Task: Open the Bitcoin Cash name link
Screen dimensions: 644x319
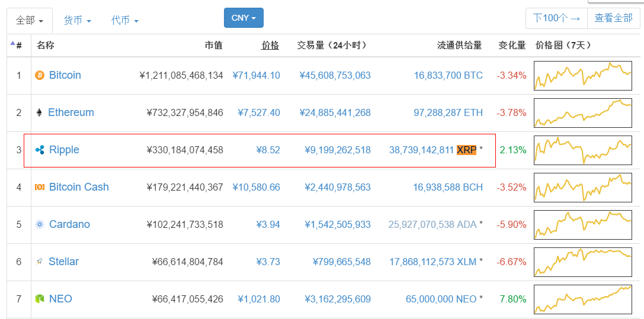Action: pos(79,187)
